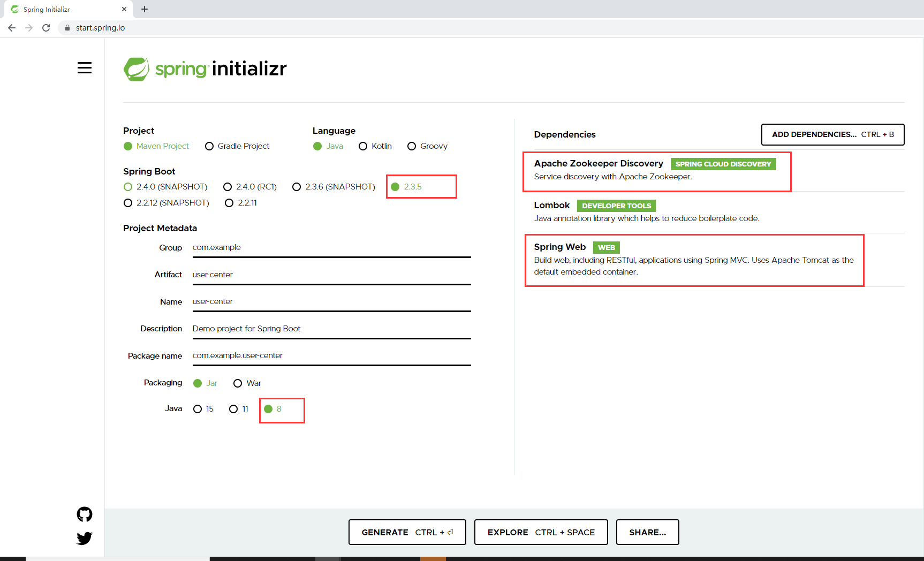Edit the Description field
924x561 pixels.
[331, 329]
